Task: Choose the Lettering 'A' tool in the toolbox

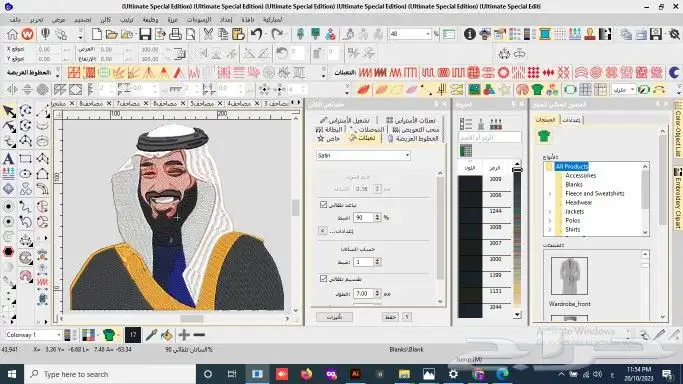Action: (x=8, y=159)
